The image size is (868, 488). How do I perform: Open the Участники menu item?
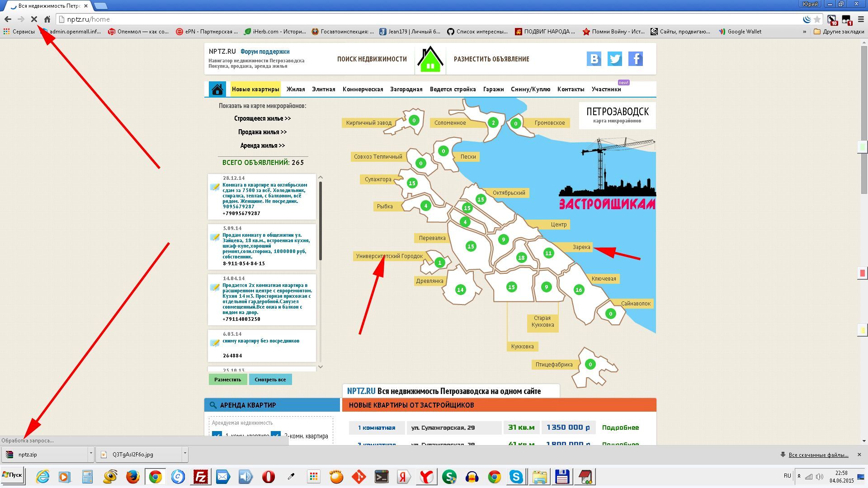click(x=606, y=89)
